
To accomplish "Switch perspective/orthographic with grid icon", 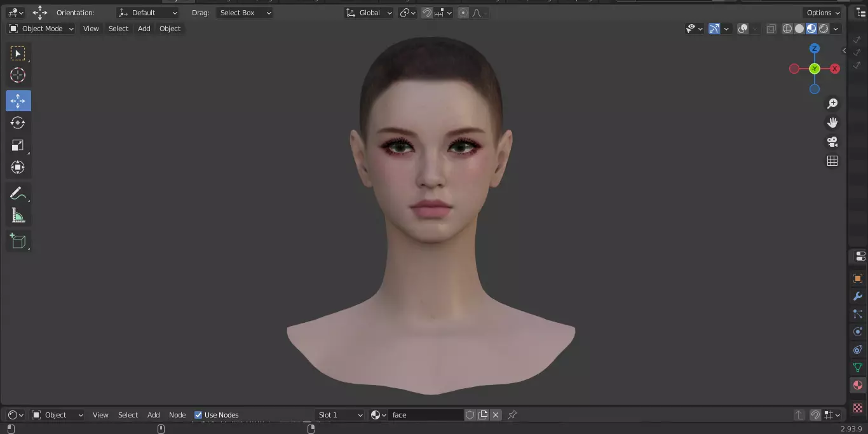I will (832, 161).
